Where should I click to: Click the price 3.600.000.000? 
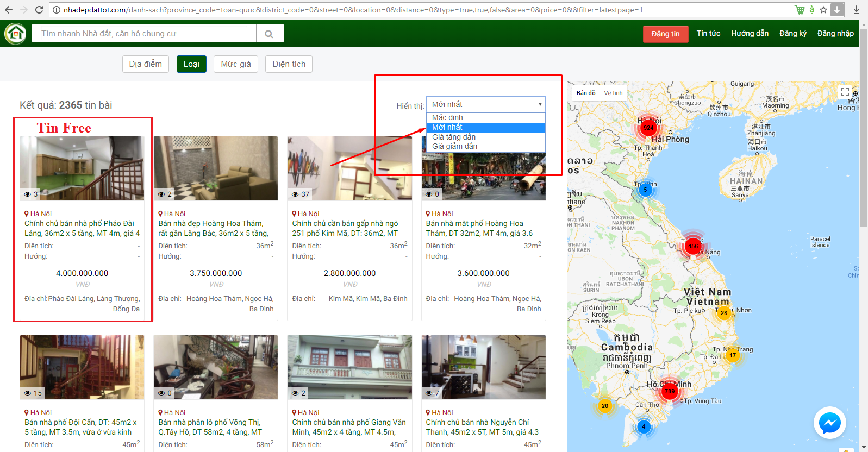pyautogui.click(x=484, y=273)
